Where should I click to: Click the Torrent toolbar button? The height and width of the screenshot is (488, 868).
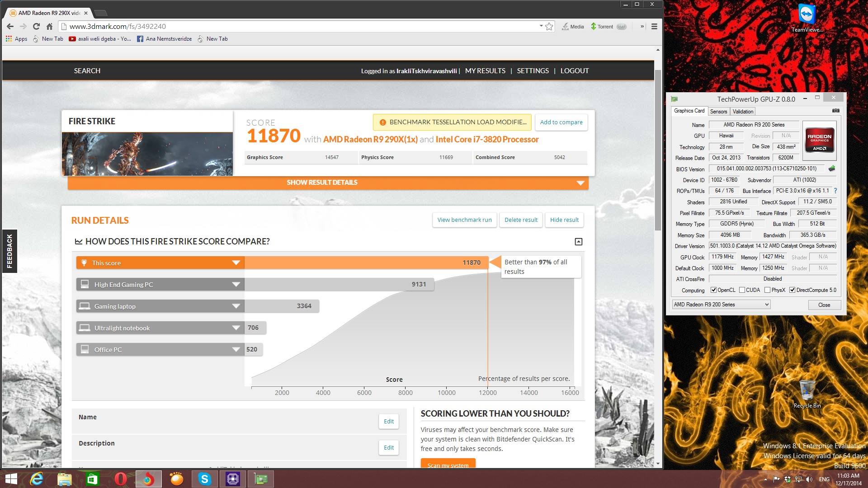click(x=602, y=27)
